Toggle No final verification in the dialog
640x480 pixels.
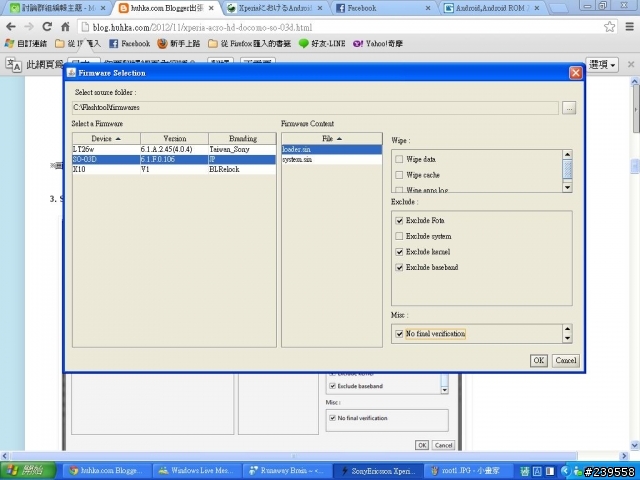(x=399, y=334)
